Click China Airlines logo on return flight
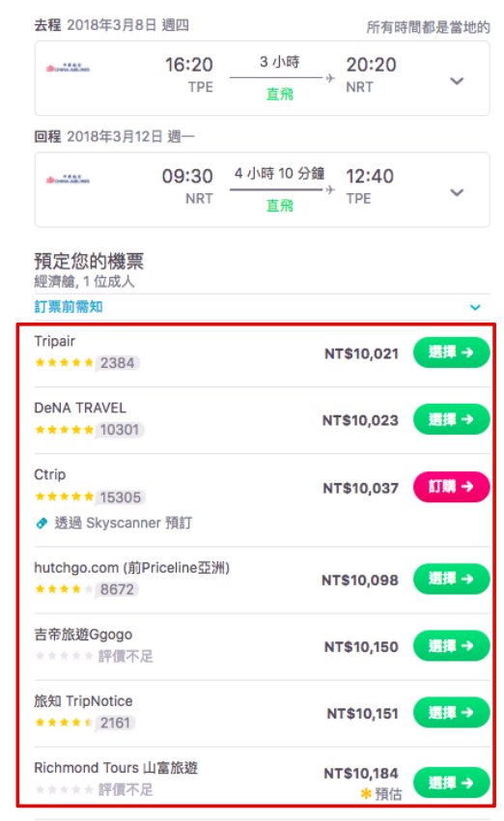Screen dimensions: 504x821 tap(68, 180)
